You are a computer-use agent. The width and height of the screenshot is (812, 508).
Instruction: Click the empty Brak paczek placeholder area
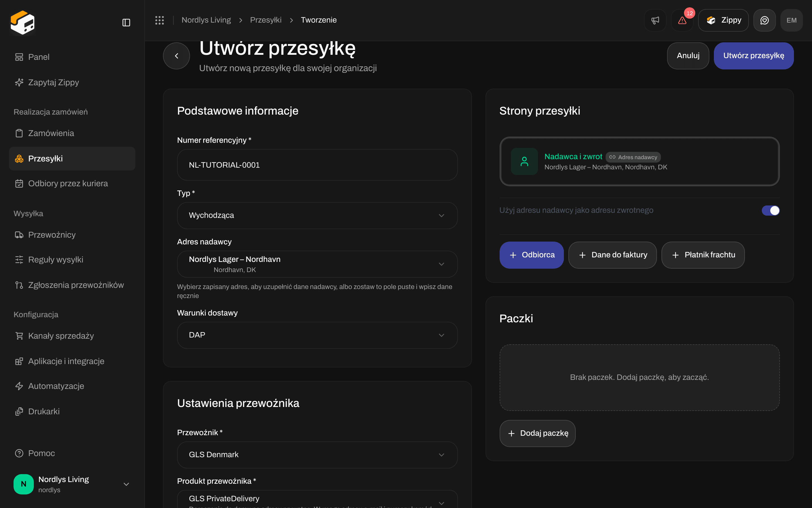639,377
